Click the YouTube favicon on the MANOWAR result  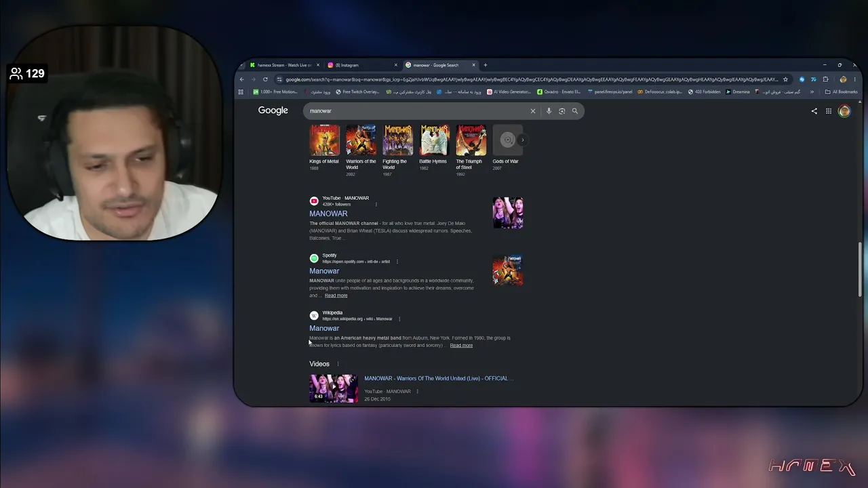click(314, 201)
